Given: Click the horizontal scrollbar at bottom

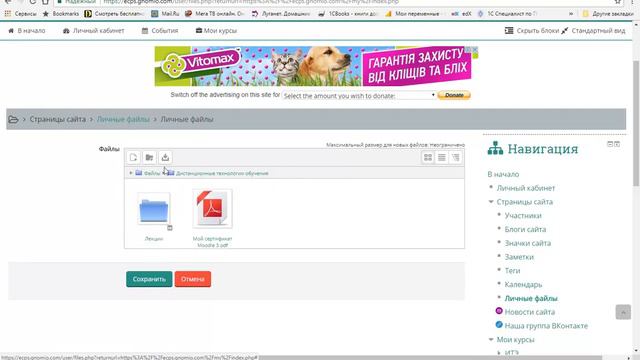Looking at the screenshot, I should [x=431, y=358].
